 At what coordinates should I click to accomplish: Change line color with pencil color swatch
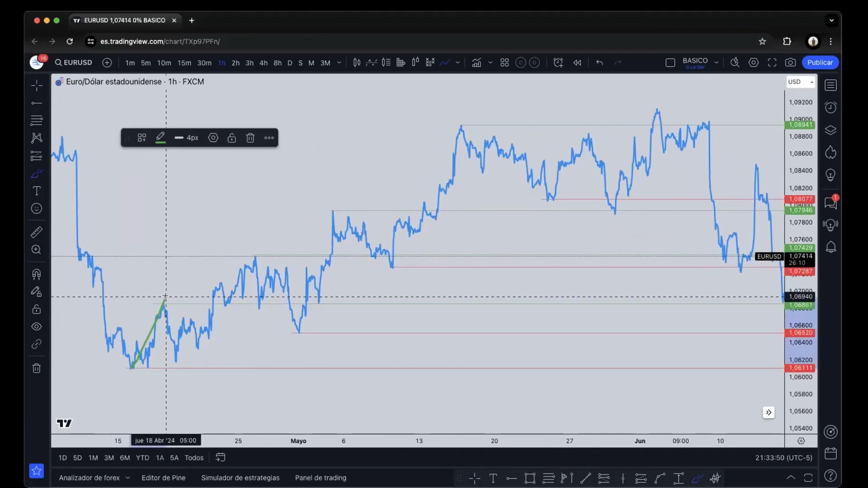point(160,138)
